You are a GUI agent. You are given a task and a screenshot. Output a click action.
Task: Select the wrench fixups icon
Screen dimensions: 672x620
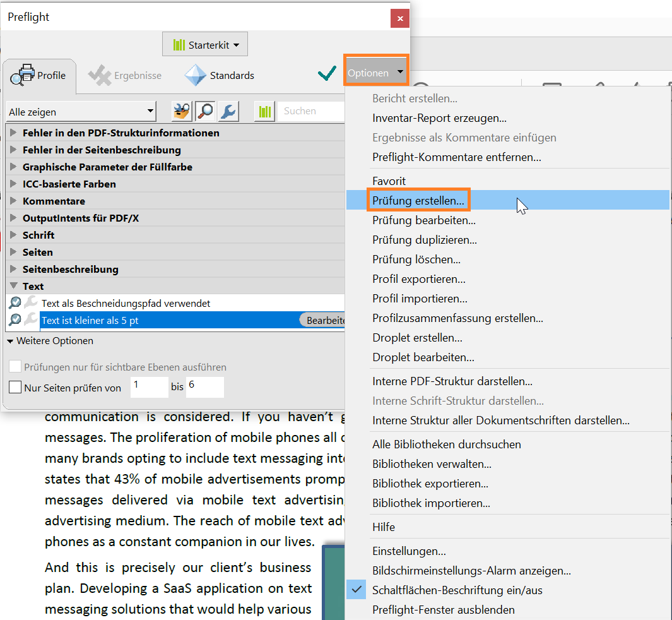228,111
